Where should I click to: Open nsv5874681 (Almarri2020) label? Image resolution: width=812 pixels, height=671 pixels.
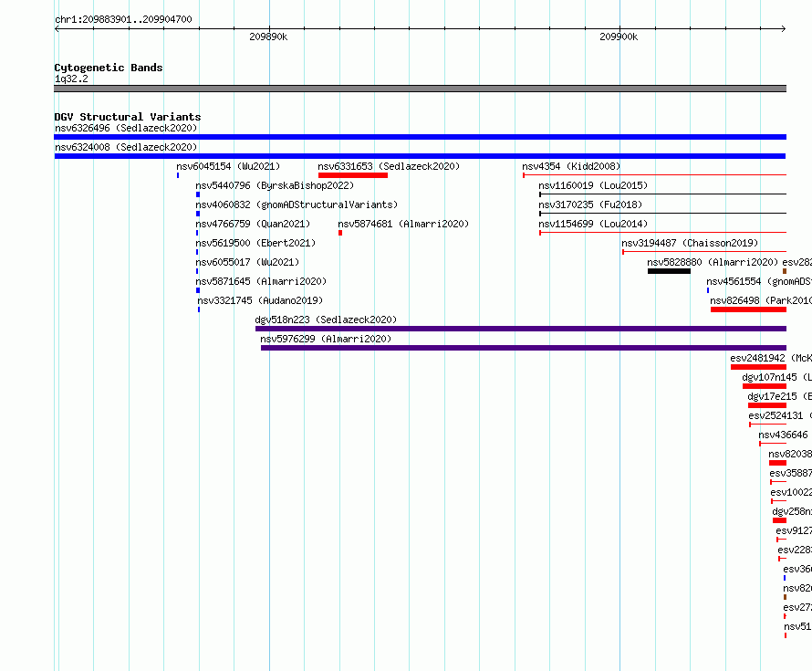coord(403,224)
